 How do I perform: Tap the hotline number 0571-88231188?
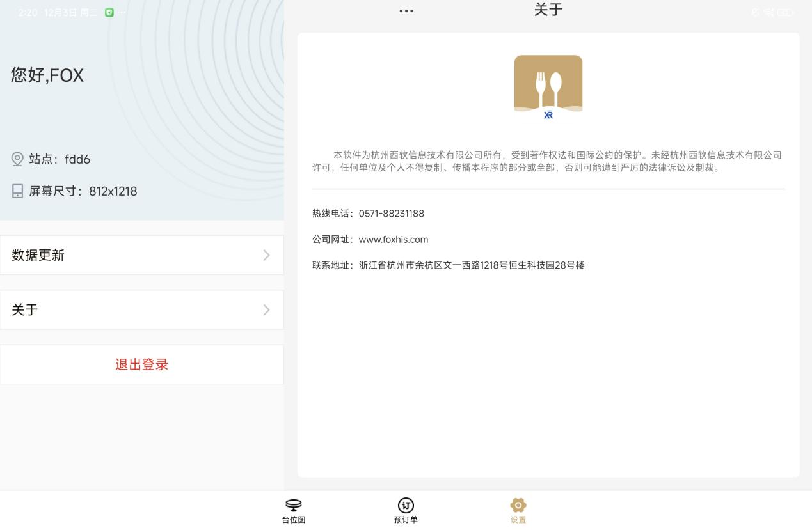pos(391,214)
